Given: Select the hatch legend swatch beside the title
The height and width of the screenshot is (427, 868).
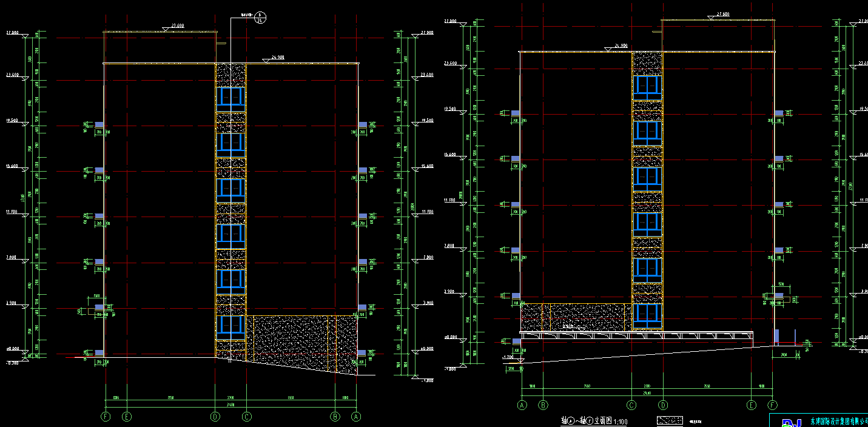Looking at the screenshot, I should click(671, 420).
